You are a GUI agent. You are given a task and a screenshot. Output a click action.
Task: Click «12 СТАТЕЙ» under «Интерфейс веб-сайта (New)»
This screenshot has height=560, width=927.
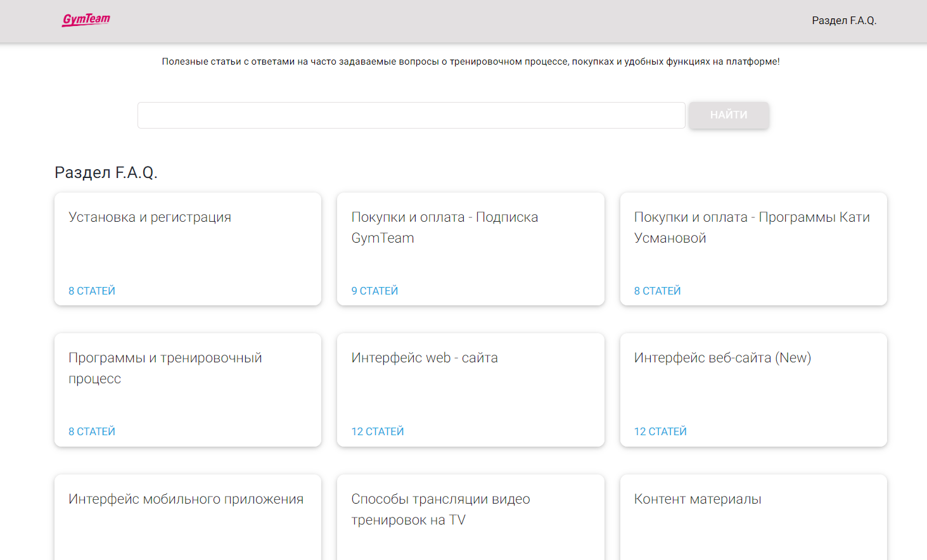pyautogui.click(x=660, y=431)
